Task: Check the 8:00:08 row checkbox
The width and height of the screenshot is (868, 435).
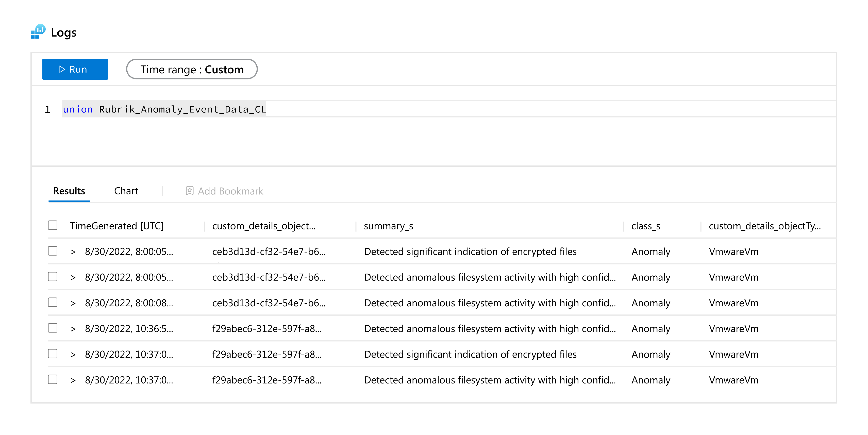Action: [53, 303]
